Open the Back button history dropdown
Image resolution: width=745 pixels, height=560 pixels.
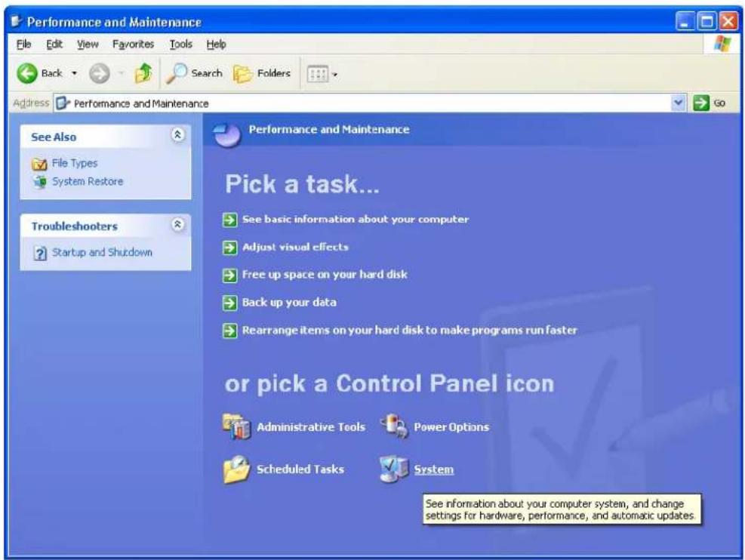74,73
